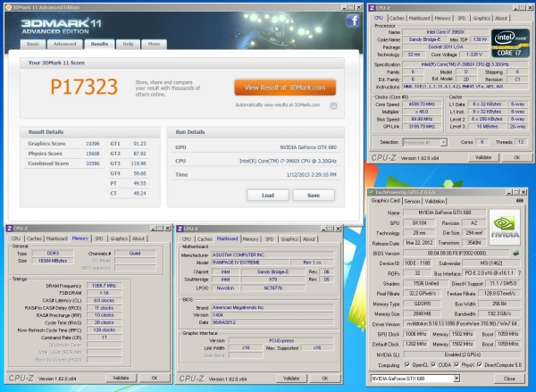The image size is (536, 392).
Task: Open Mainboard tab in top CPU-Z window
Action: (419, 18)
